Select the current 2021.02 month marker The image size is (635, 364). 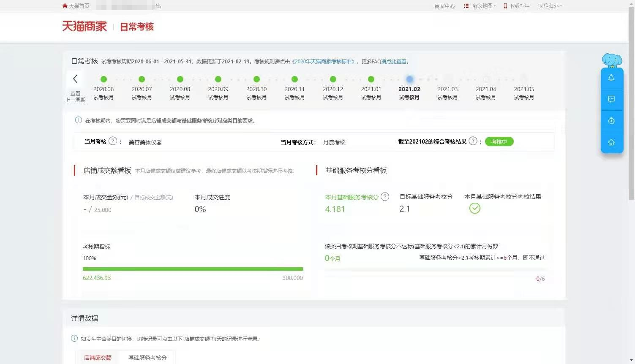(409, 79)
